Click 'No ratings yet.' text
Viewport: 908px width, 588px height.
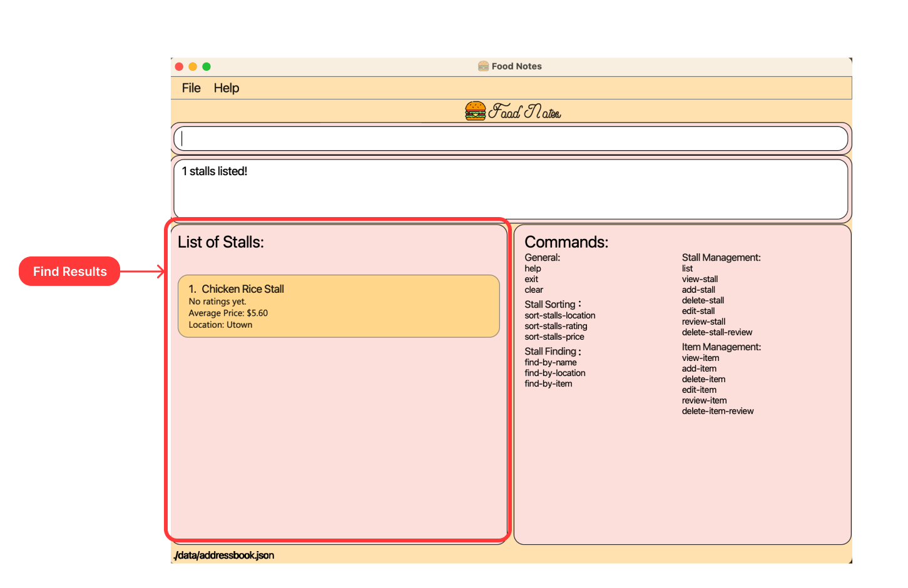coord(218,302)
